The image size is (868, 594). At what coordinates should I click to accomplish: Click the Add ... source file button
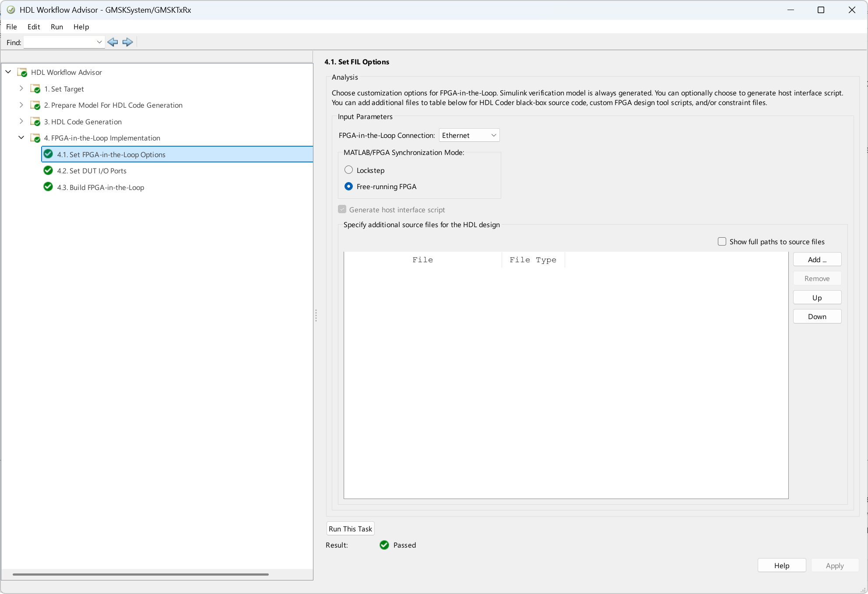pos(817,260)
